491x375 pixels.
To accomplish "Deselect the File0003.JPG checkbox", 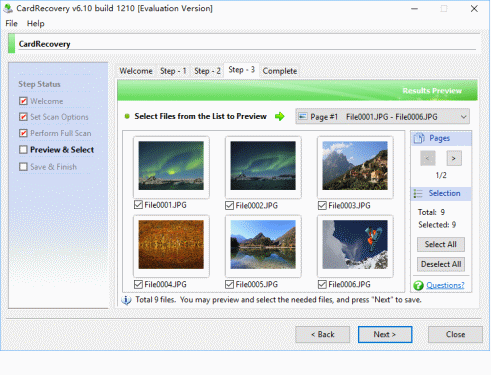I will (322, 205).
